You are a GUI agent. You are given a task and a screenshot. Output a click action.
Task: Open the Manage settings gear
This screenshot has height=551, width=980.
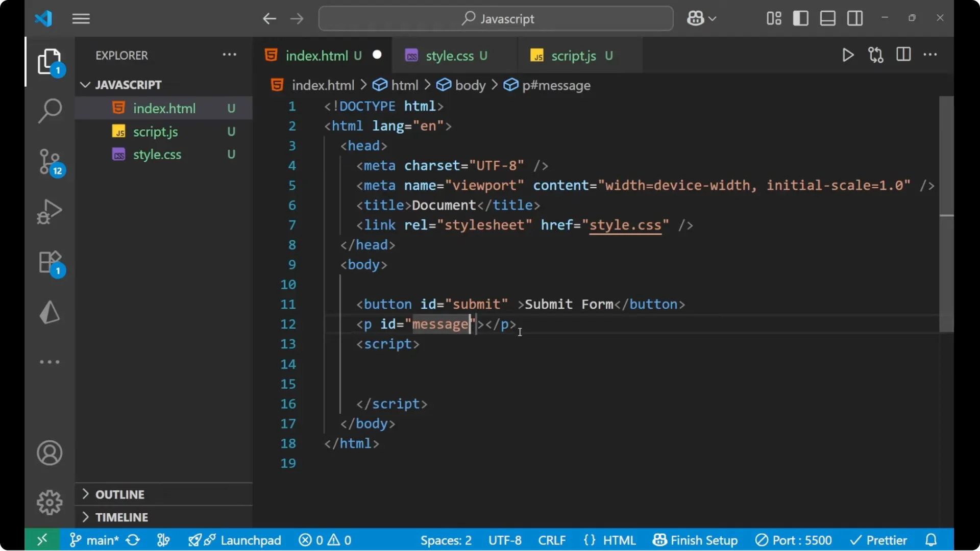pyautogui.click(x=50, y=502)
